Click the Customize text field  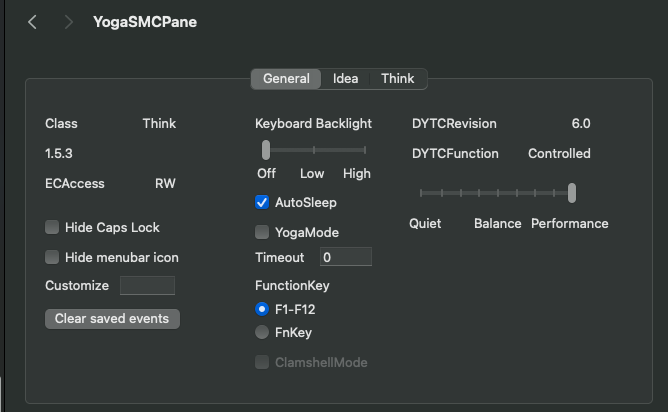click(147, 285)
